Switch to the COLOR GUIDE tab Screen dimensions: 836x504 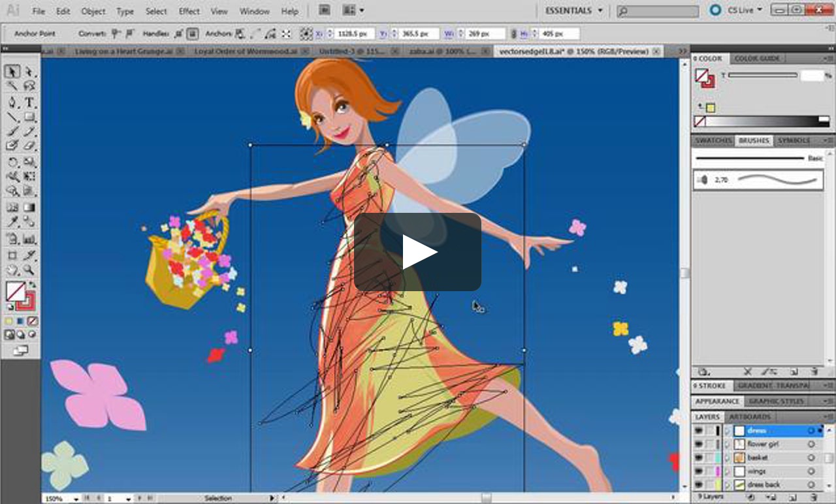point(757,59)
